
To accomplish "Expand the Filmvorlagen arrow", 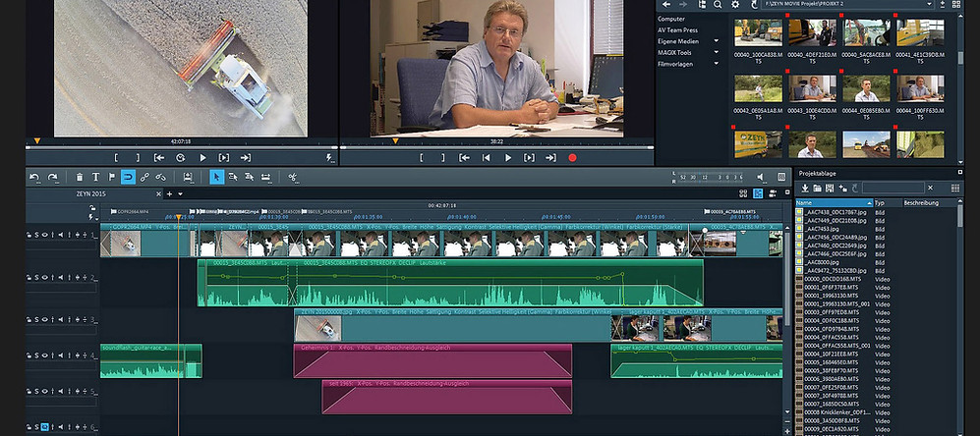I will click(x=717, y=64).
